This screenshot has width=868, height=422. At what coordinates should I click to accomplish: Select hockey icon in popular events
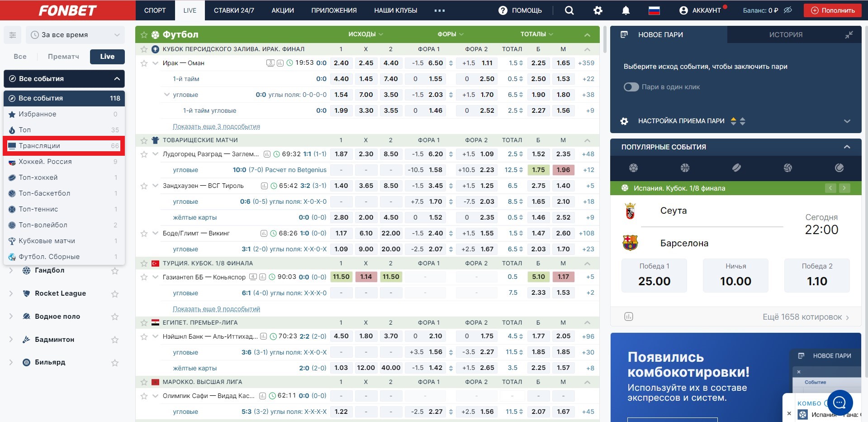click(x=736, y=168)
